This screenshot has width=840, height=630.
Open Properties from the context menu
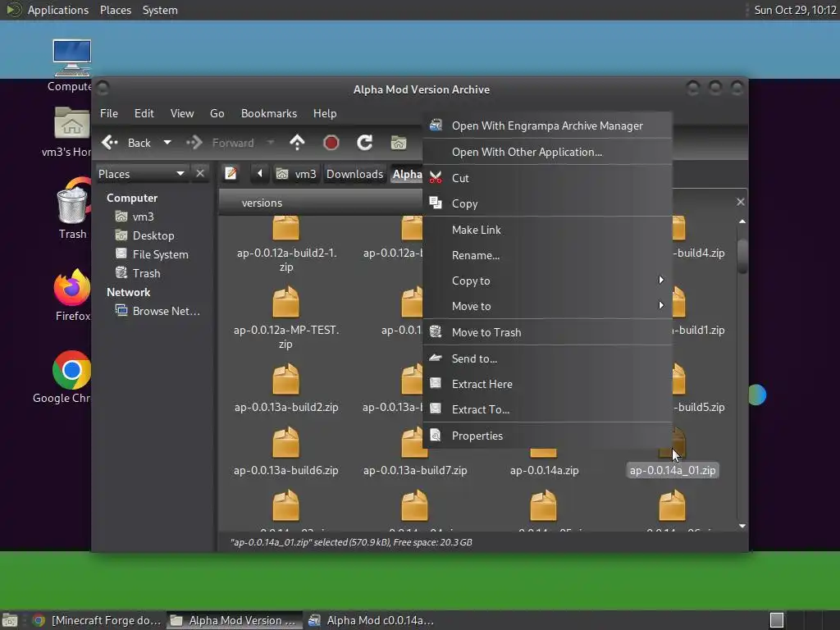click(x=547, y=436)
